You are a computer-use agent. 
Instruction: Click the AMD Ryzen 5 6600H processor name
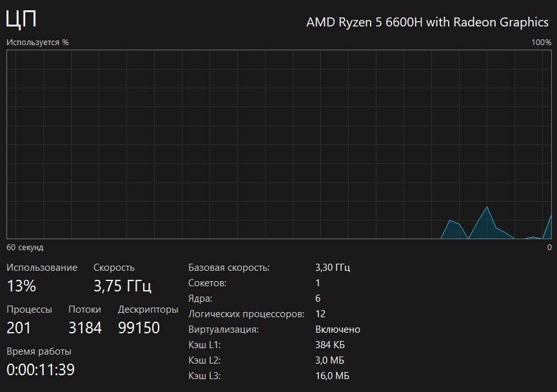[x=427, y=22]
